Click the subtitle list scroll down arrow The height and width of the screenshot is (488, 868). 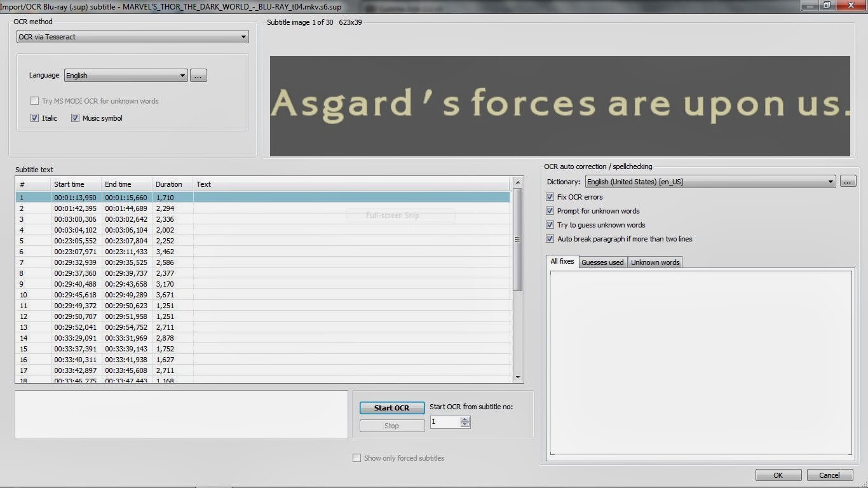[517, 377]
